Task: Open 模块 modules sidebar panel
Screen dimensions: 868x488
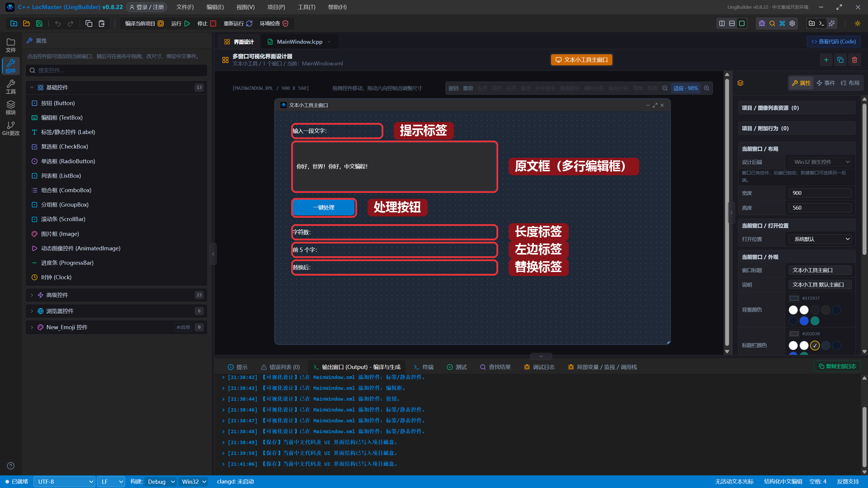Action: click(11, 108)
